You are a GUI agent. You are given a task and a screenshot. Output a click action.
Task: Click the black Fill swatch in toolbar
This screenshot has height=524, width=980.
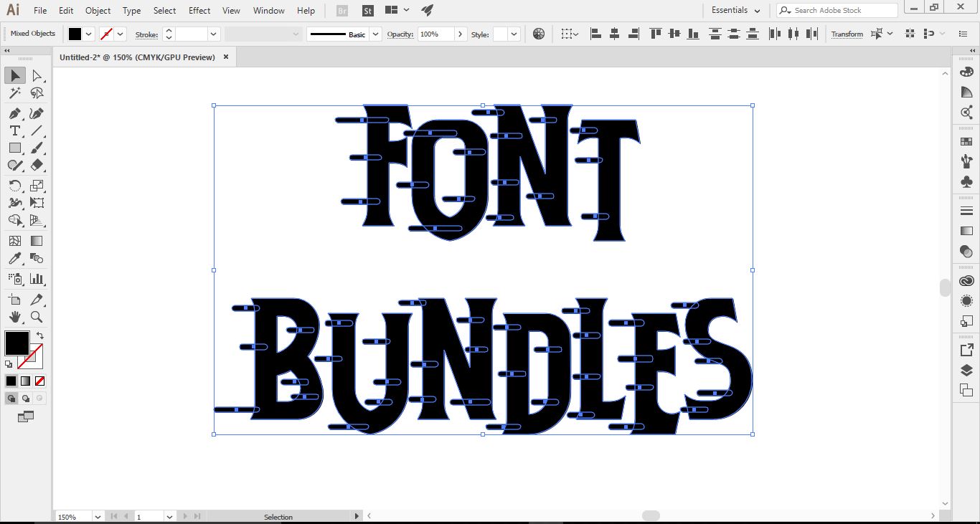click(17, 343)
